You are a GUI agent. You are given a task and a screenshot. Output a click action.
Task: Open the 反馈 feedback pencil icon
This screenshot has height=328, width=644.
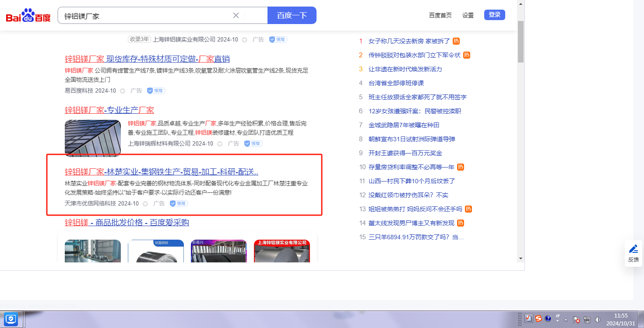(633, 249)
